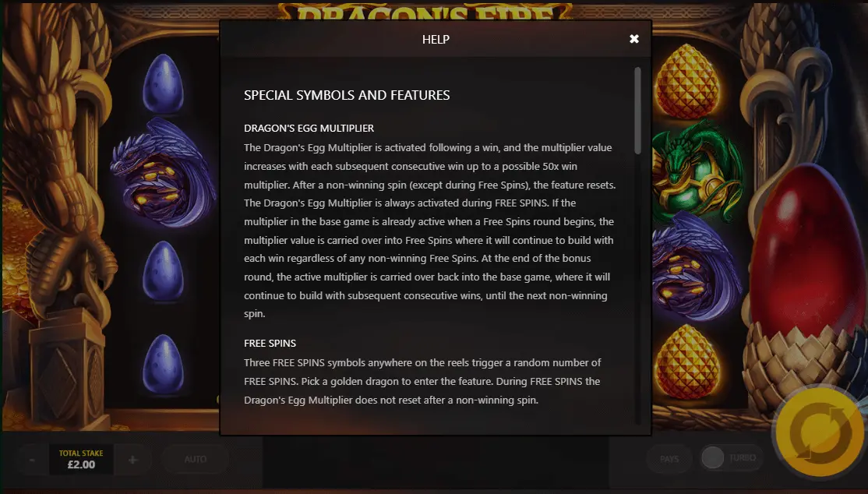Screen dimensions: 868x494
Task: Click the Auto spin button
Action: 196,459
